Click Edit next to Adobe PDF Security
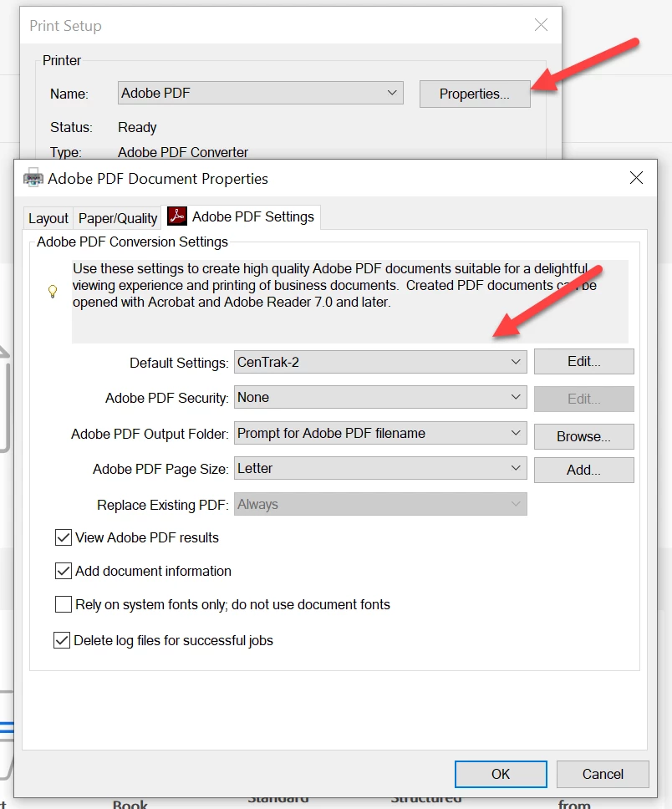Screen dimensions: 672x809 583,399
